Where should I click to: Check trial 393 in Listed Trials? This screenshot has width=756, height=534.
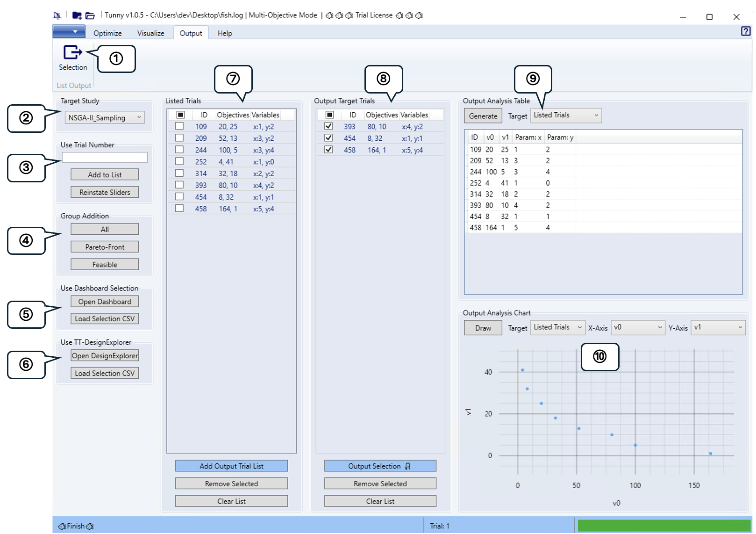coord(179,185)
